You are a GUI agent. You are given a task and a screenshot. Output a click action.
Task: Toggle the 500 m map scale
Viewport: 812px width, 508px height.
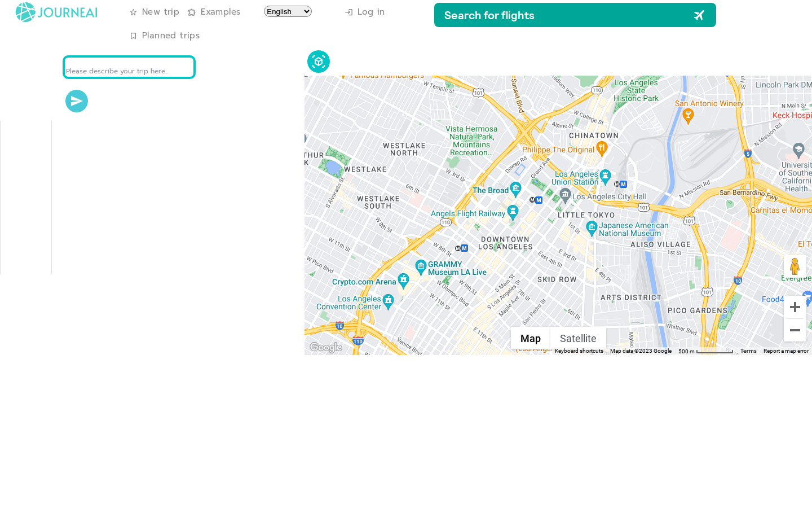point(705,351)
